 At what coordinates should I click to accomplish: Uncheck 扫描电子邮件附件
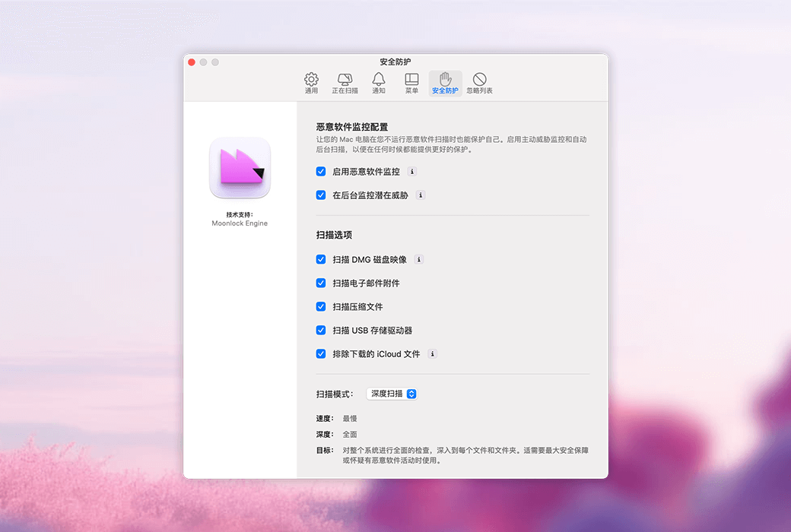tap(321, 283)
